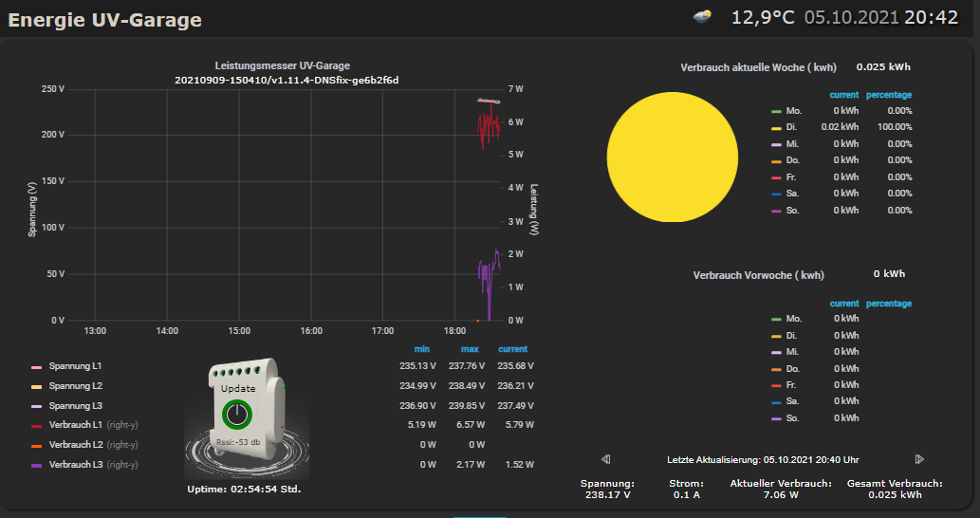Screen dimensions: 980x518
Task: Click the next arrow right of Letzte Aktualisierung
Action: (919, 459)
